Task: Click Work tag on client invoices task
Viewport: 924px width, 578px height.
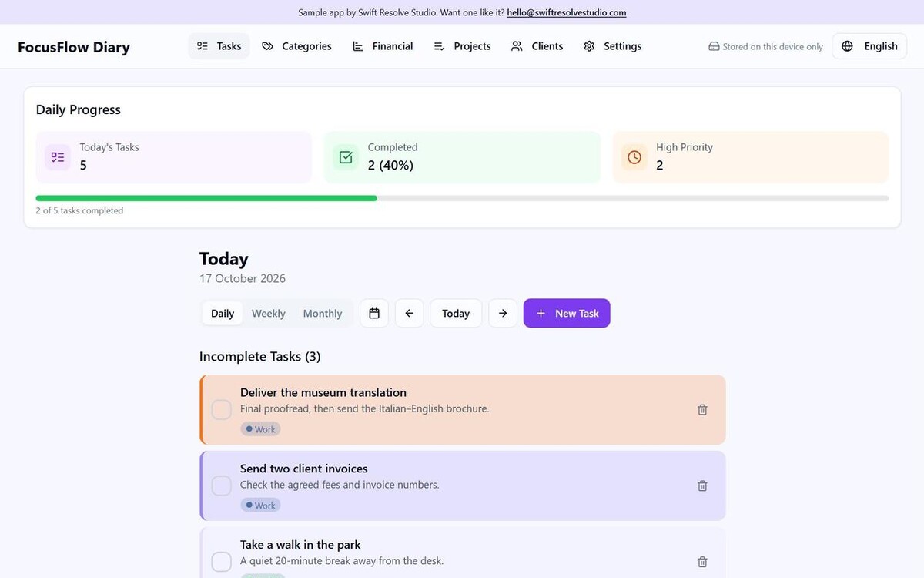Action: [260, 506]
